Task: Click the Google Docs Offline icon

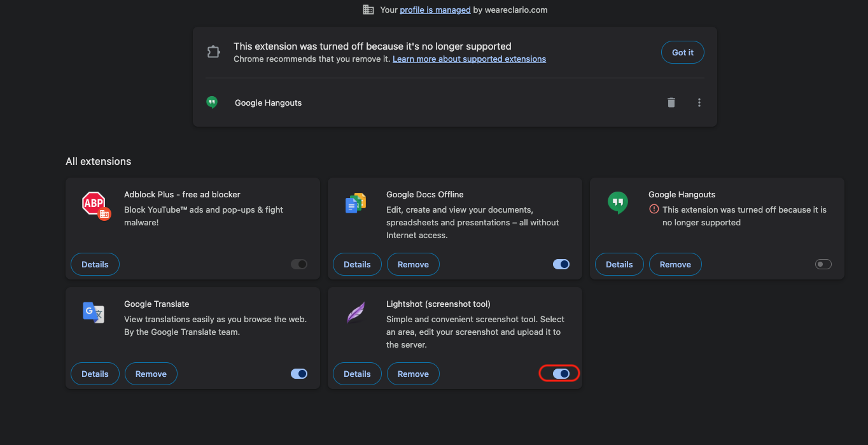Action: [356, 203]
